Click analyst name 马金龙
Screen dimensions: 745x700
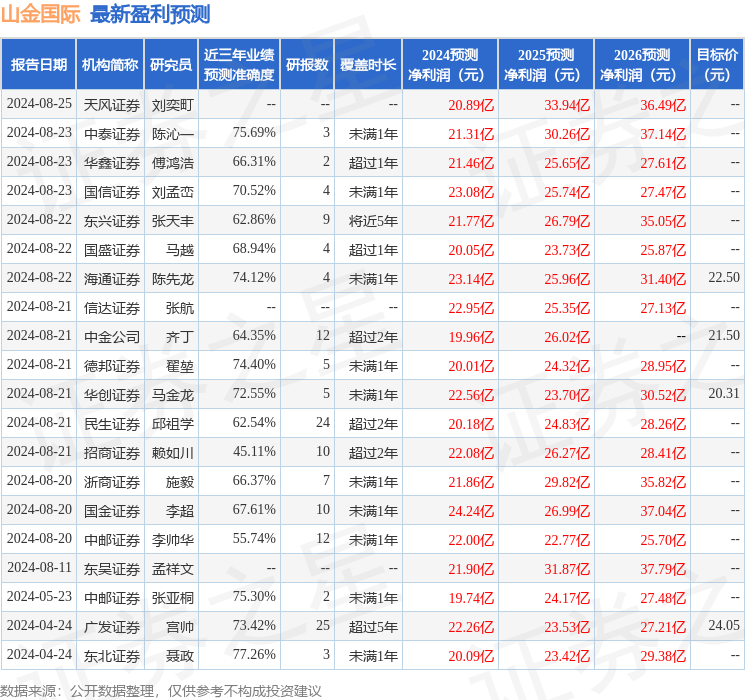pos(172,395)
